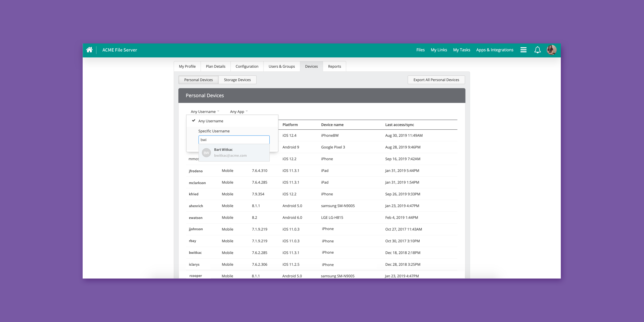The image size is (644, 322).
Task: Click the user profile avatar
Action: point(552,50)
